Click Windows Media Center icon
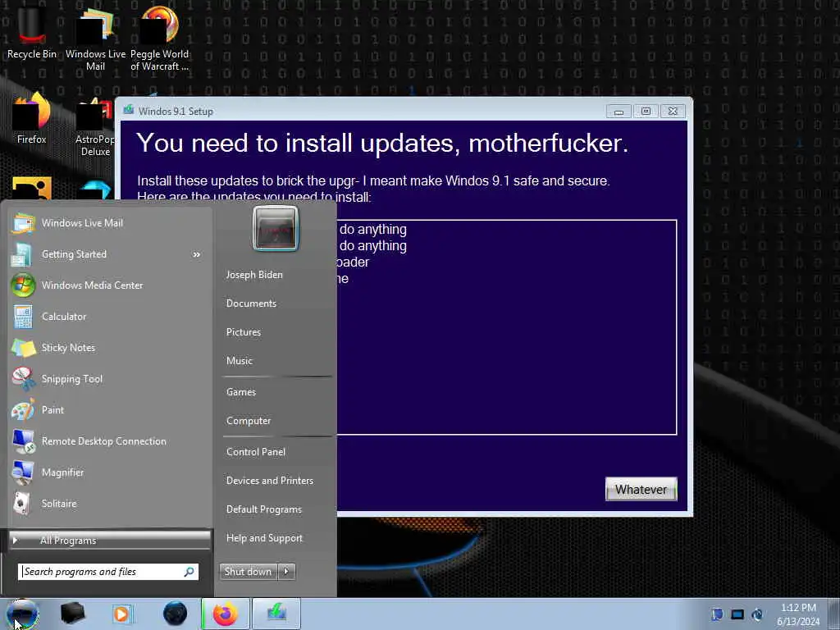 click(x=23, y=285)
